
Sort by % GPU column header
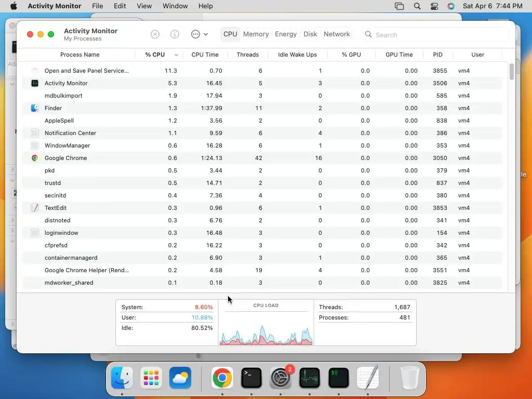point(351,55)
